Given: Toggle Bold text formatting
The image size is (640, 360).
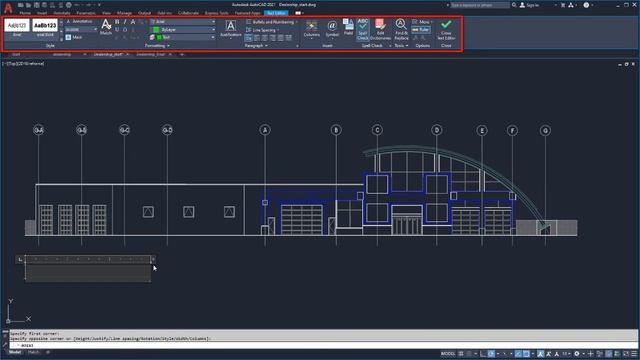Looking at the screenshot, I should 117,22.
